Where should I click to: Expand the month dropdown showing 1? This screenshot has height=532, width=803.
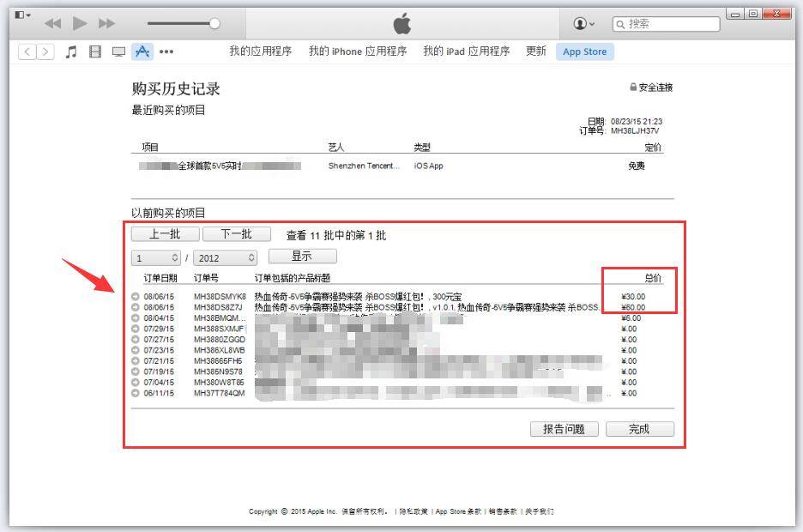coord(156,257)
